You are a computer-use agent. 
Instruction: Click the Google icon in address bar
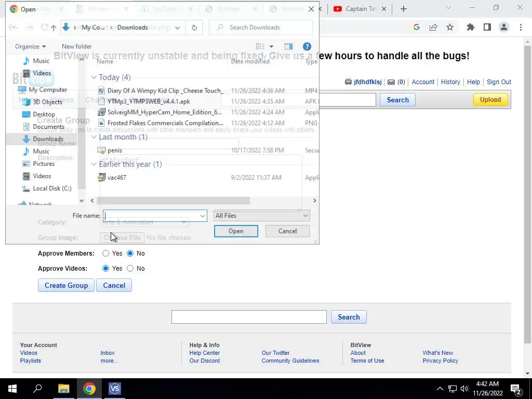pos(417,28)
